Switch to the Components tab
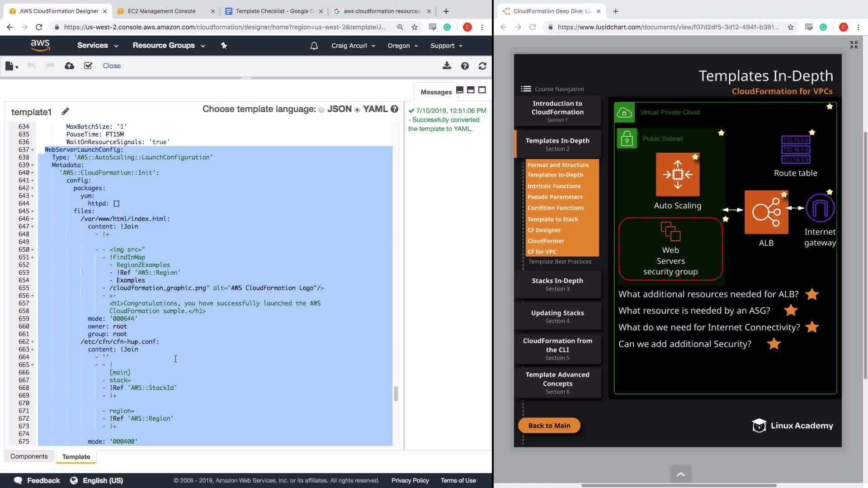 point(29,456)
